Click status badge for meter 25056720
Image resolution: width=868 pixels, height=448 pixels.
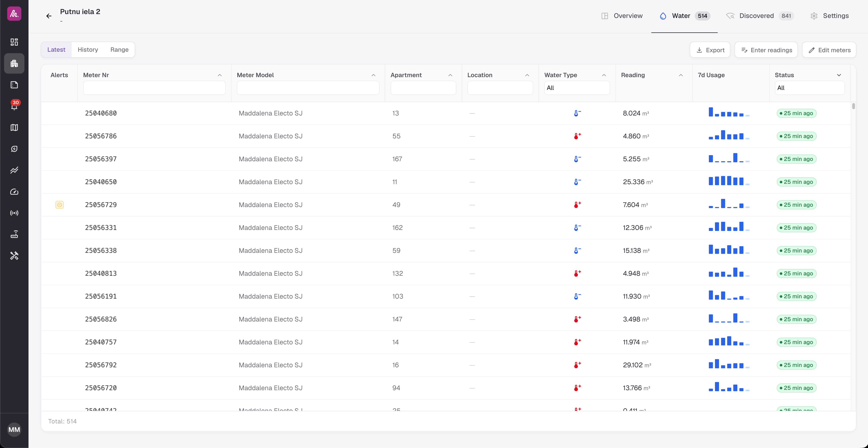(797, 388)
